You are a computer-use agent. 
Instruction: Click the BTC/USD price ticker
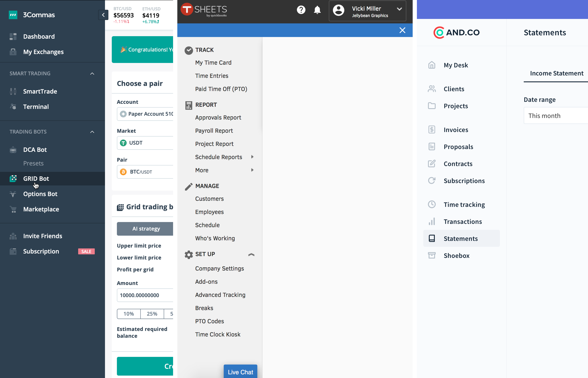(124, 15)
